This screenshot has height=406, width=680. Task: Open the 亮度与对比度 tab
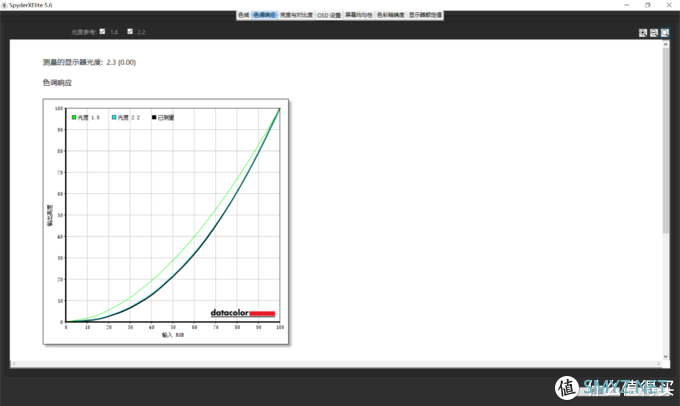pyautogui.click(x=296, y=15)
